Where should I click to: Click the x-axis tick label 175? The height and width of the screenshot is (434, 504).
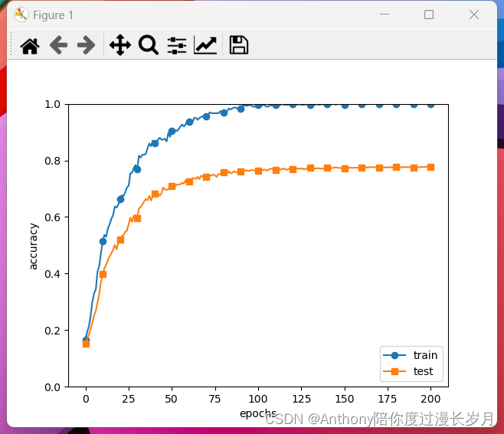pyautogui.click(x=388, y=399)
